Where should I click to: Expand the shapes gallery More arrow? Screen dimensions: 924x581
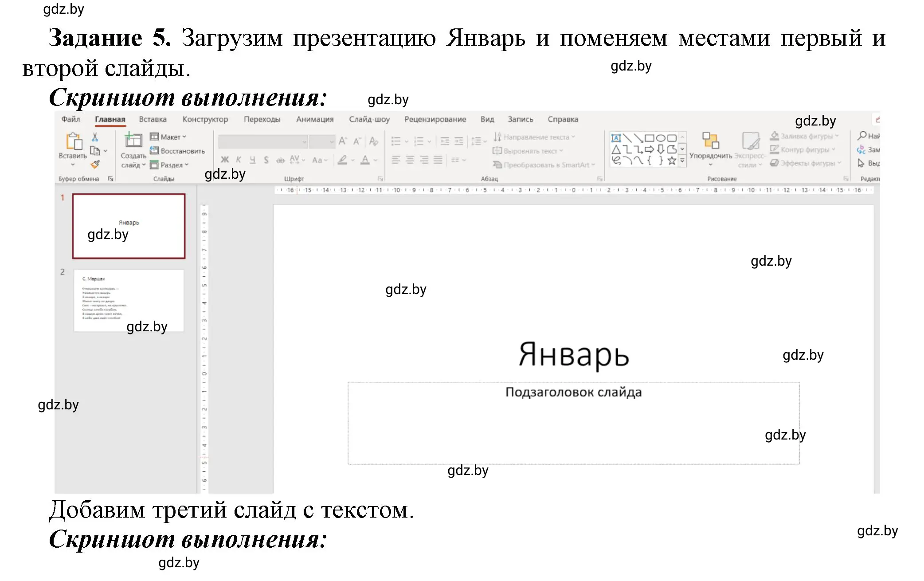(x=682, y=161)
